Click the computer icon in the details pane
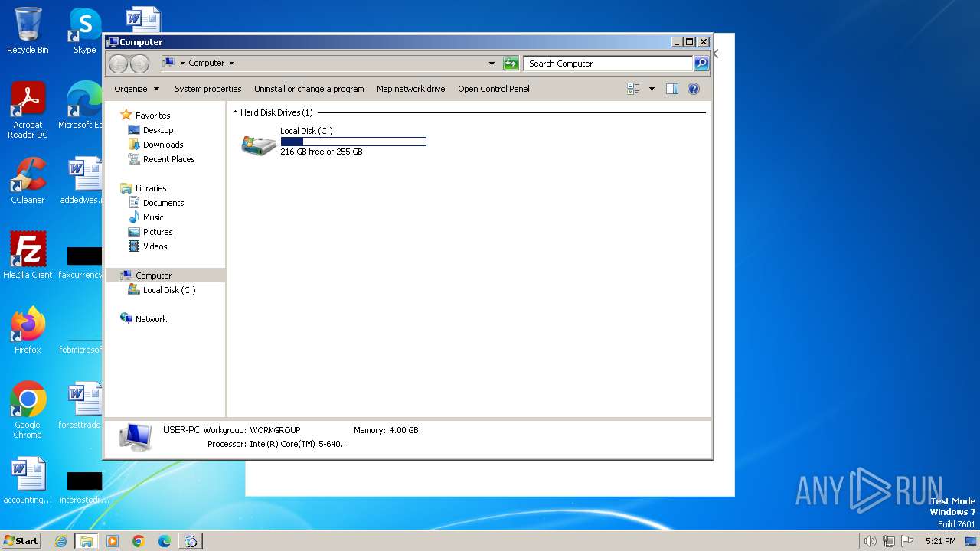 click(x=136, y=437)
